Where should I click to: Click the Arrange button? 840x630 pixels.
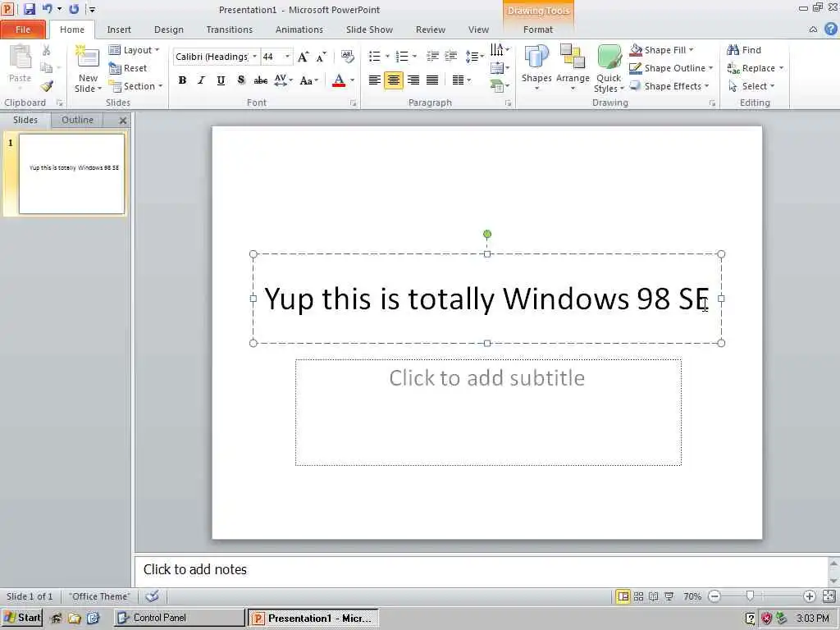tap(573, 68)
